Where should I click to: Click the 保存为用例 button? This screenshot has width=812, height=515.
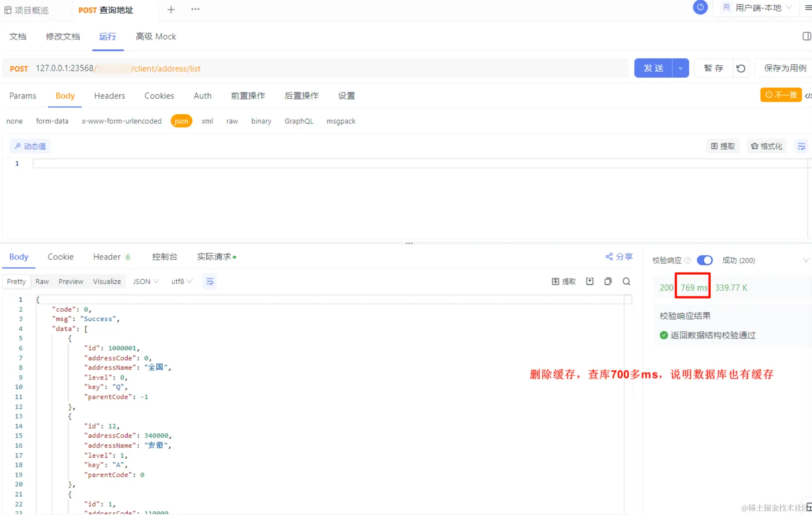pyautogui.click(x=785, y=68)
